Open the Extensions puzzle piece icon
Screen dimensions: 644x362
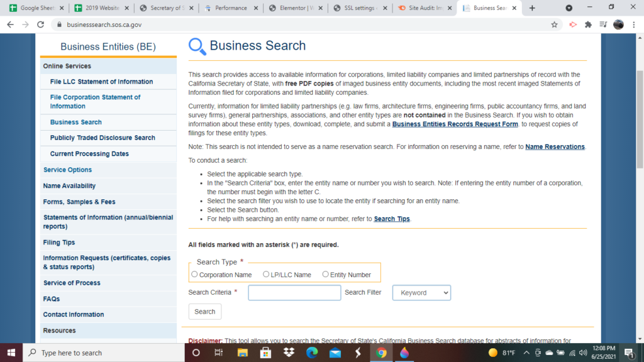[x=588, y=24]
